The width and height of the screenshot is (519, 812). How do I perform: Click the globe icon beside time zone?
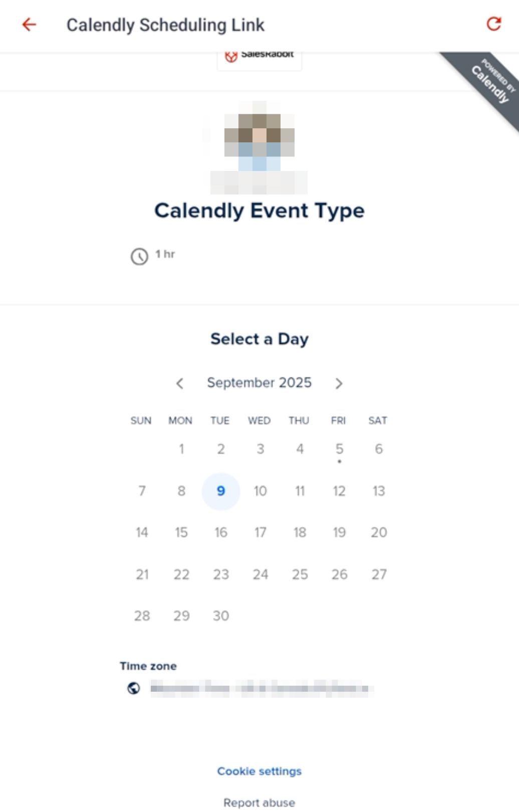(134, 688)
